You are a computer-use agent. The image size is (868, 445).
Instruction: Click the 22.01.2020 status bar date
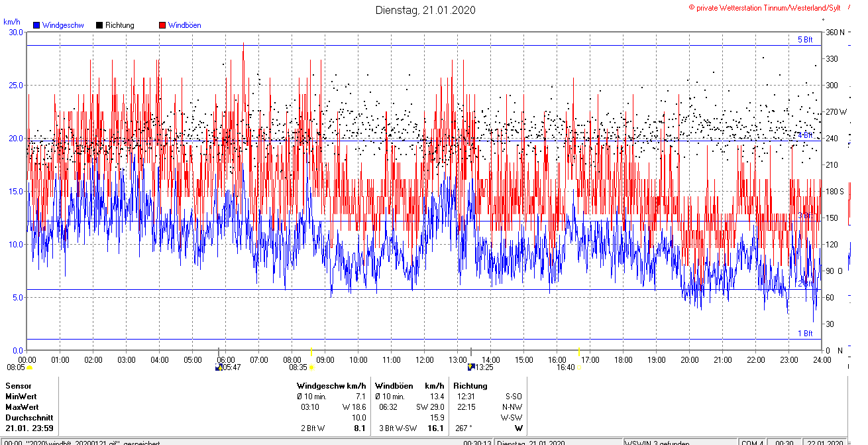click(824, 442)
